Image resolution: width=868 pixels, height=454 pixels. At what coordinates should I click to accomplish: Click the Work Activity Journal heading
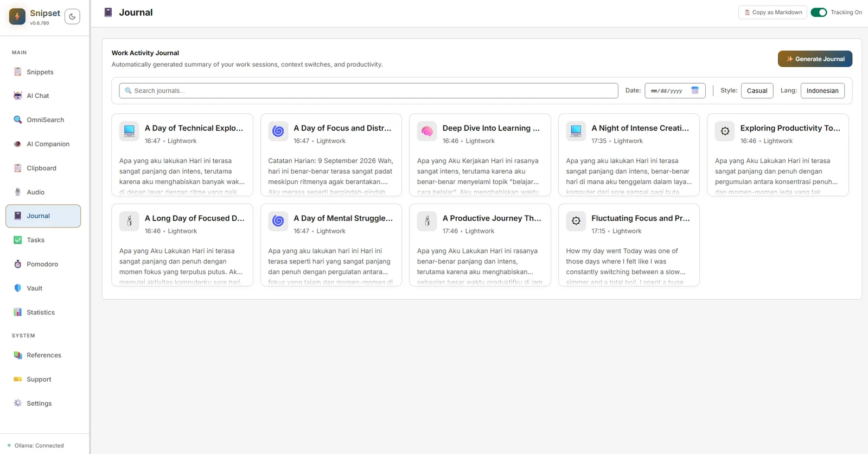pyautogui.click(x=145, y=53)
